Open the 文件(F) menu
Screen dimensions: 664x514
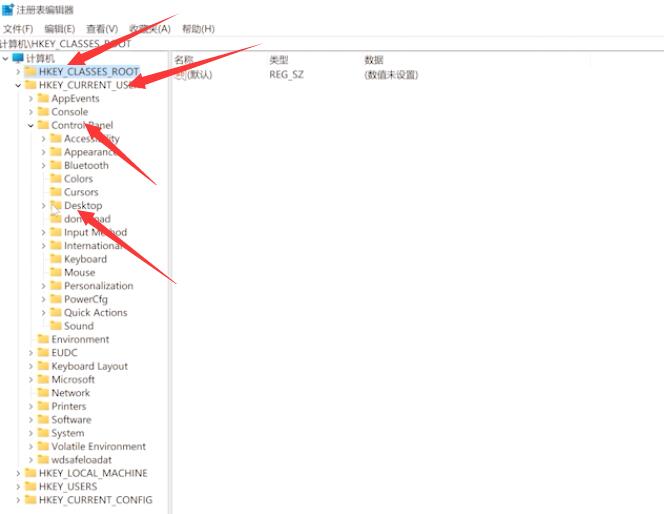[x=18, y=29]
